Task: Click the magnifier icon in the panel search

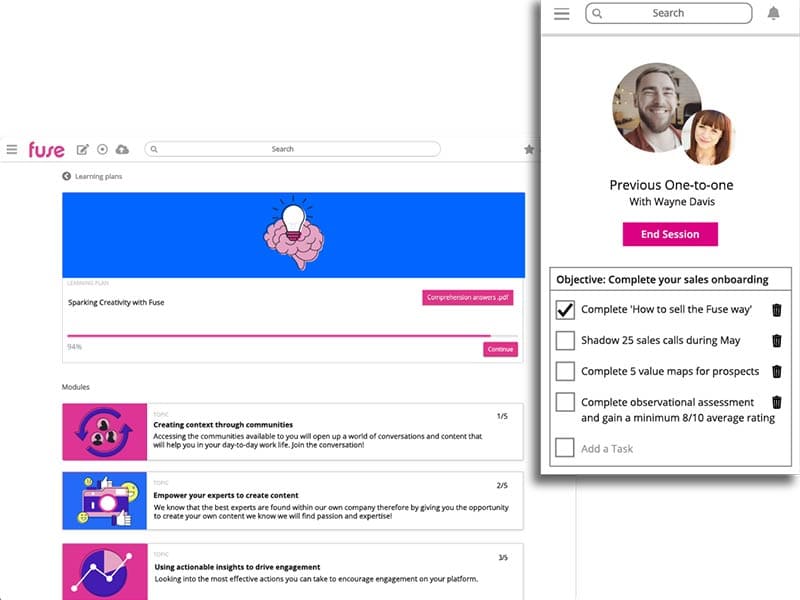Action: click(597, 13)
